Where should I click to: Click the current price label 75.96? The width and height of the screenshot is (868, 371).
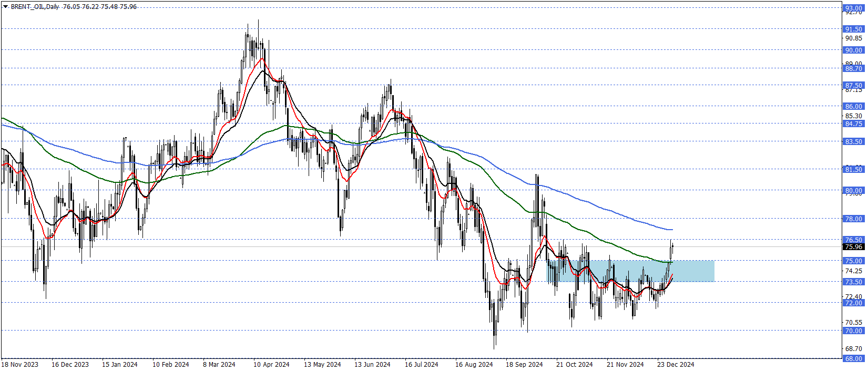click(853, 247)
